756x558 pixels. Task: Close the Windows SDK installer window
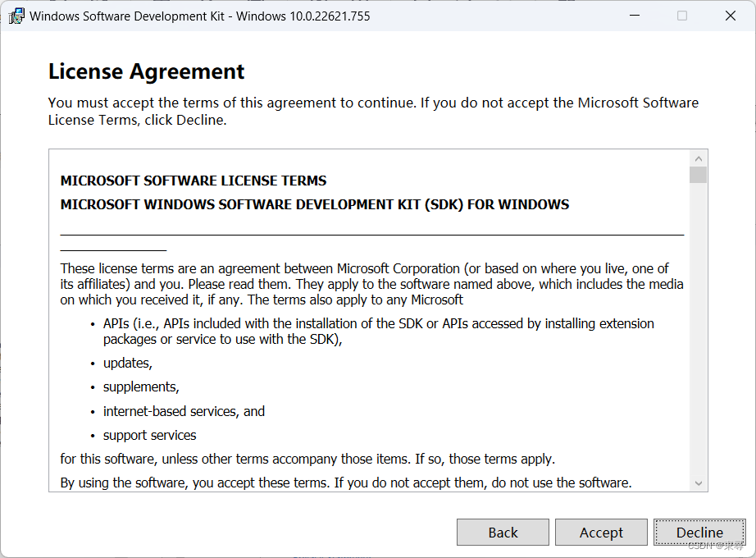729,16
